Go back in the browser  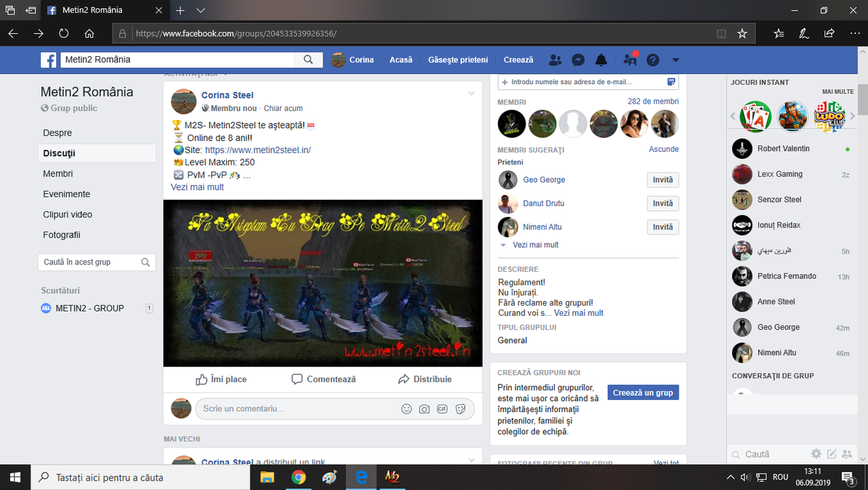pyautogui.click(x=14, y=33)
